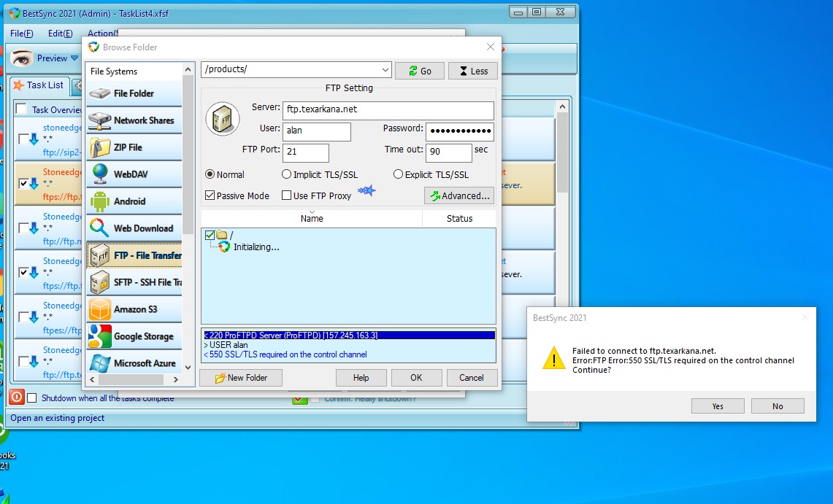Click No in error dialog
The height and width of the screenshot is (504, 833).
pyautogui.click(x=778, y=406)
